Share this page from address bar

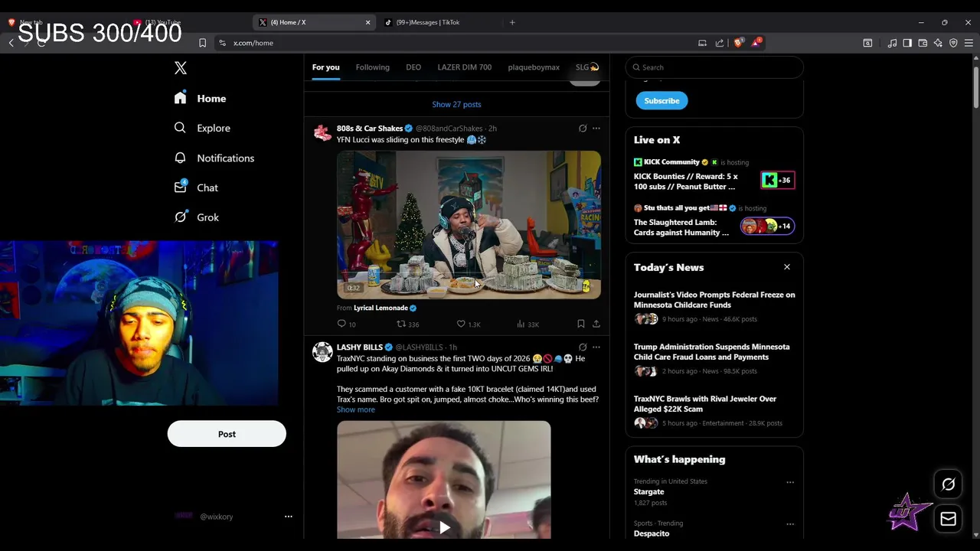tap(720, 43)
